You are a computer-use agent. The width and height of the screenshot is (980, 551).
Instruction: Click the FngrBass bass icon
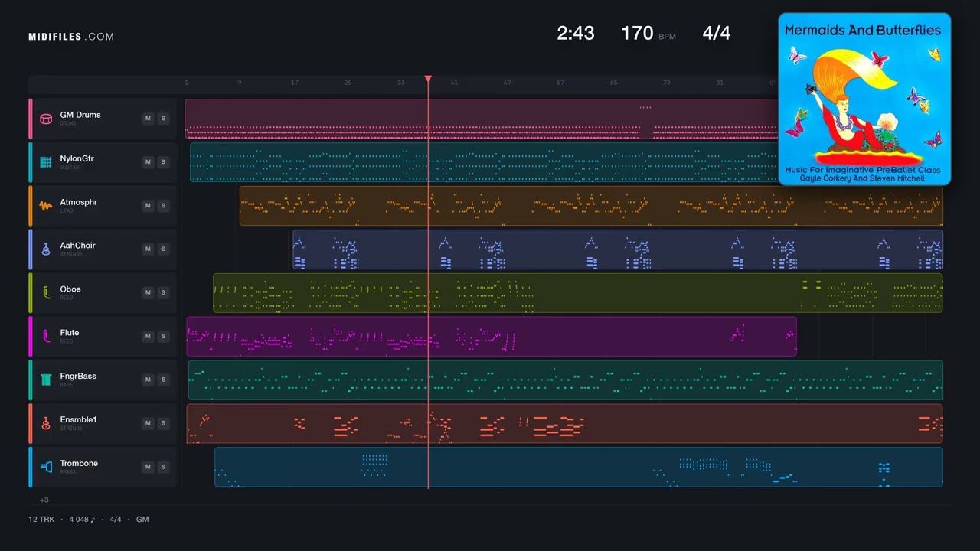46,380
